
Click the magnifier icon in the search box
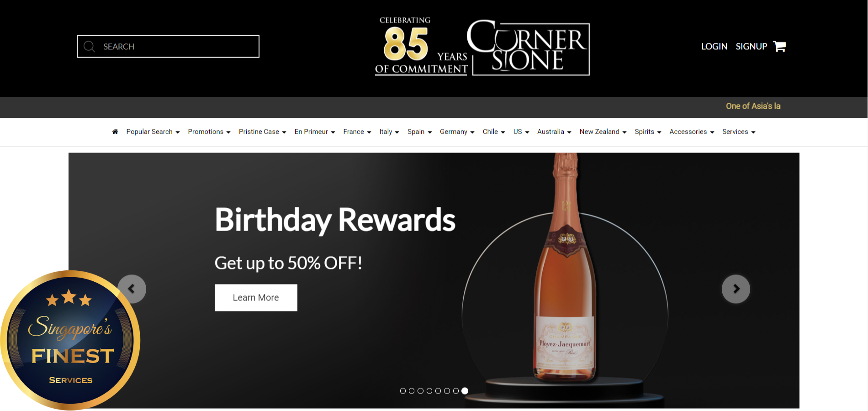[89, 47]
